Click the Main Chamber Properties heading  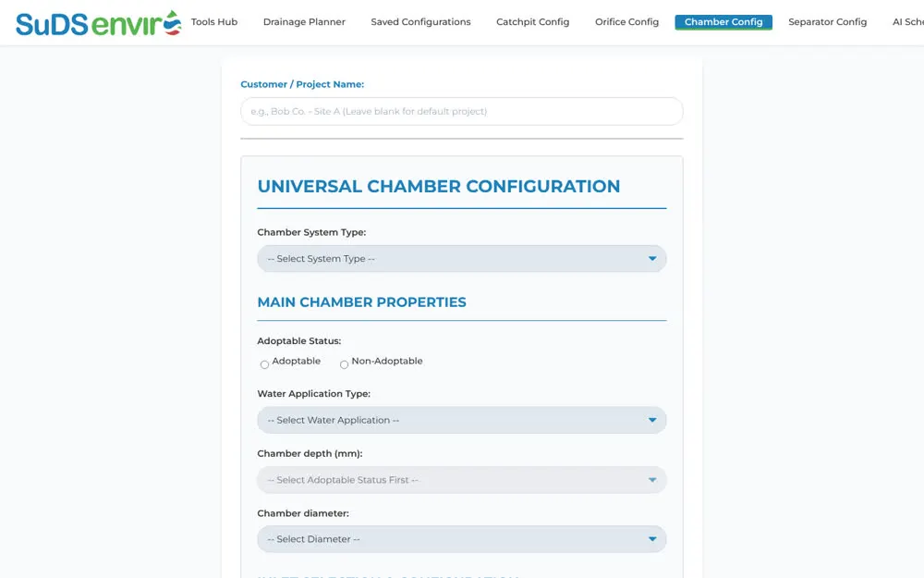click(361, 302)
